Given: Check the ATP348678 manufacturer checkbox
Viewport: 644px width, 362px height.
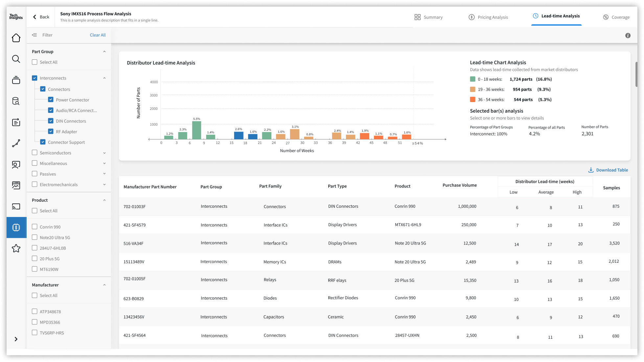Looking at the screenshot, I should tap(34, 311).
